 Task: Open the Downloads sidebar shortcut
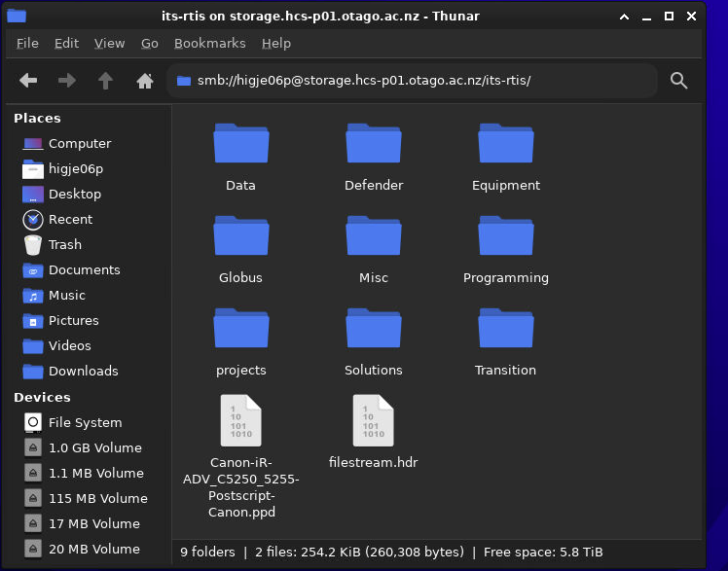[83, 372]
